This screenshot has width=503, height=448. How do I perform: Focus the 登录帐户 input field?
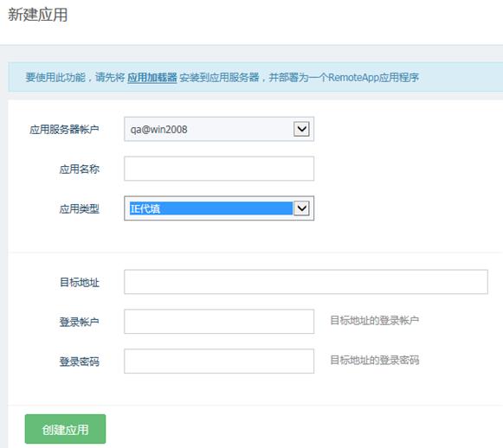point(219,322)
